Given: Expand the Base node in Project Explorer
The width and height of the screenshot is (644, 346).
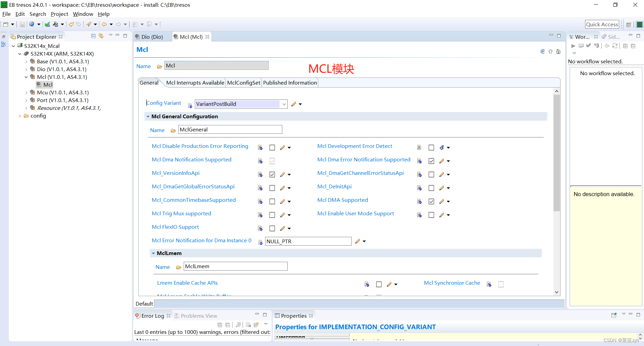Looking at the screenshot, I should tap(26, 61).
